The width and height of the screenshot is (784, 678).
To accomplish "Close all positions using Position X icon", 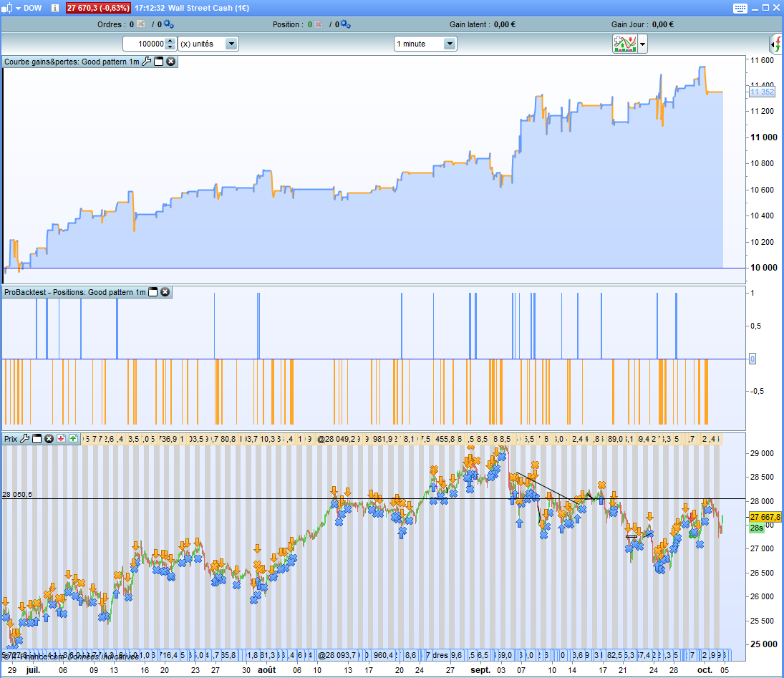I will (318, 24).
